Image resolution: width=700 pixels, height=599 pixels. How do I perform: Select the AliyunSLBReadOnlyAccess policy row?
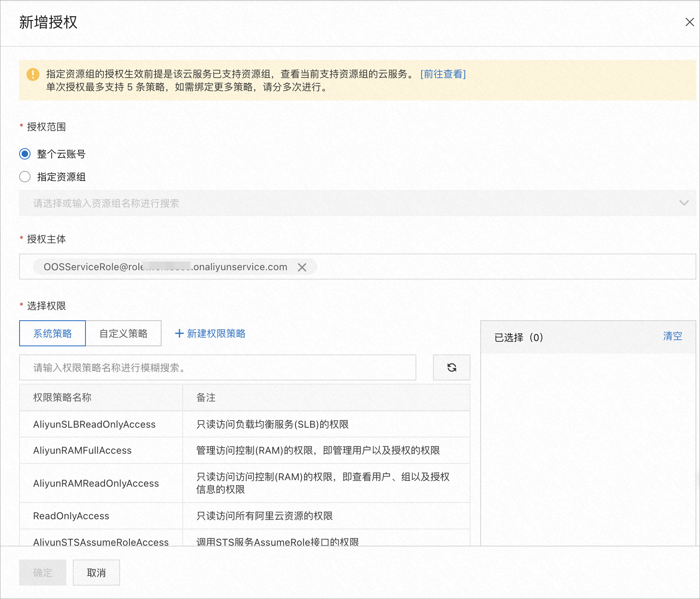[245, 424]
